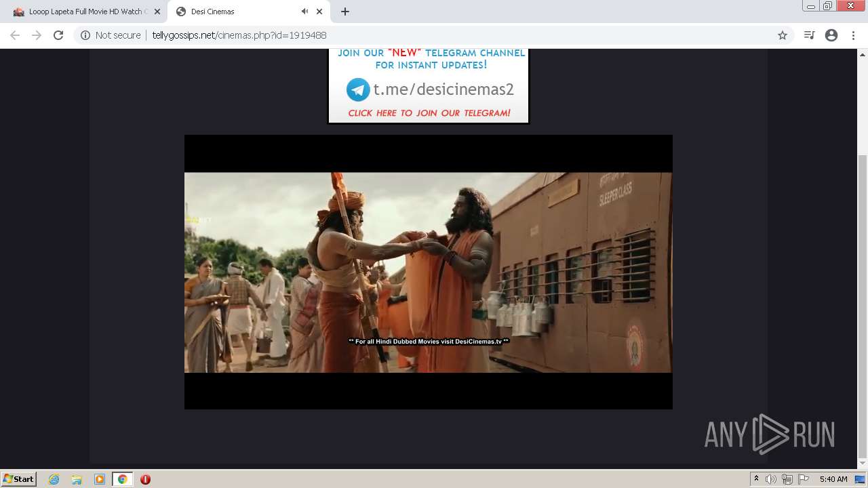Viewport: 868px width, 488px height.
Task: Mute audio via the Desi Cinemas tab speaker icon
Action: [304, 12]
